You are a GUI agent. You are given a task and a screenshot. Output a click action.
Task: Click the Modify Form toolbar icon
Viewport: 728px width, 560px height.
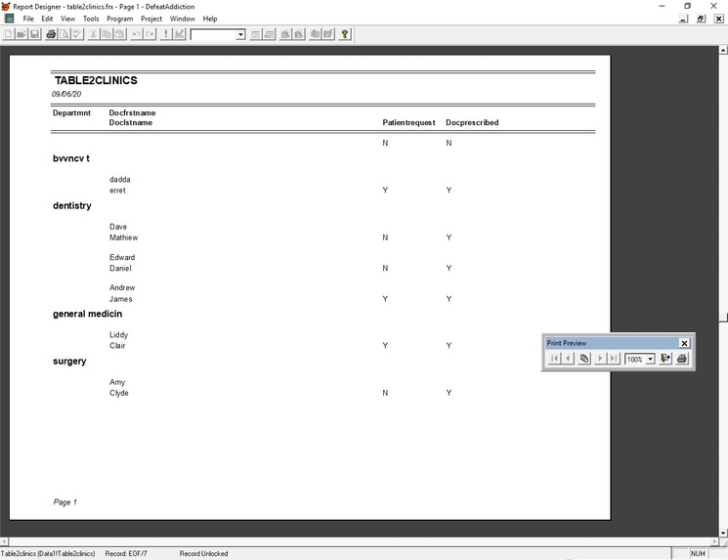click(179, 34)
